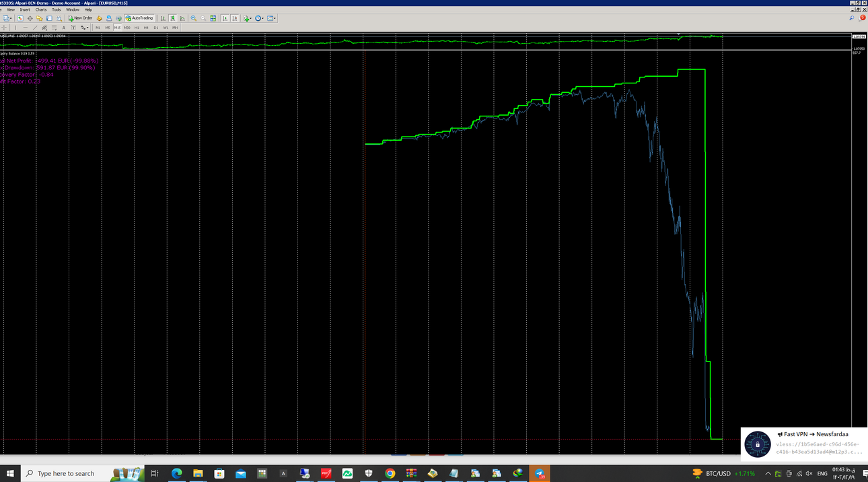The height and width of the screenshot is (482, 868).
Task: Switch chart to bar chart
Action: click(x=163, y=18)
